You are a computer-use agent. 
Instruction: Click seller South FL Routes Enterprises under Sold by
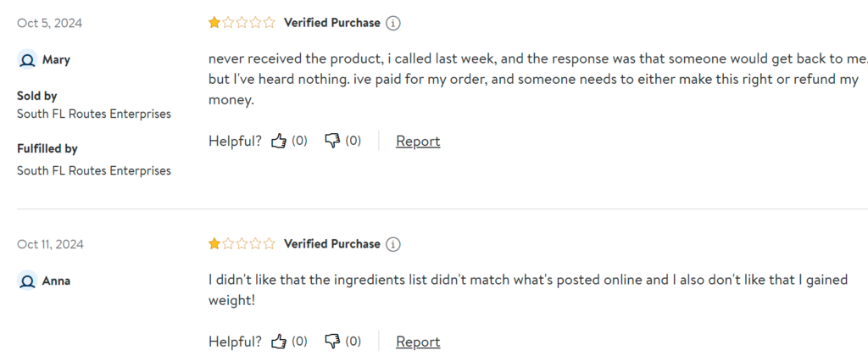pos(93,114)
